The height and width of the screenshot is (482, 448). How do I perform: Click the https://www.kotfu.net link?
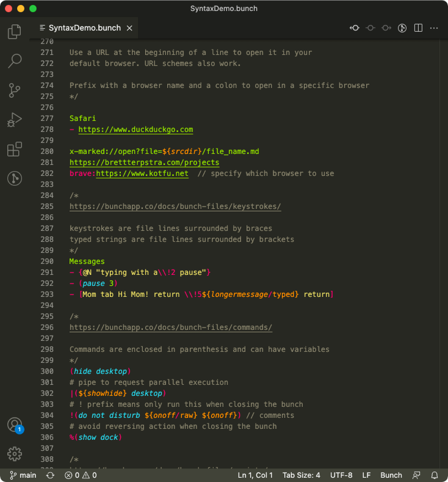coord(142,173)
